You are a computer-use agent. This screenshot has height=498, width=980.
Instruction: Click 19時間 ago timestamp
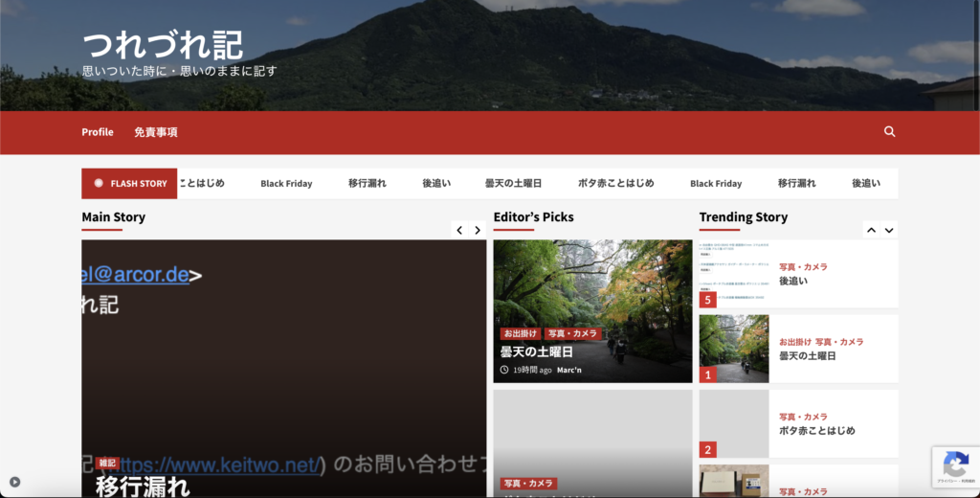pyautogui.click(x=532, y=370)
